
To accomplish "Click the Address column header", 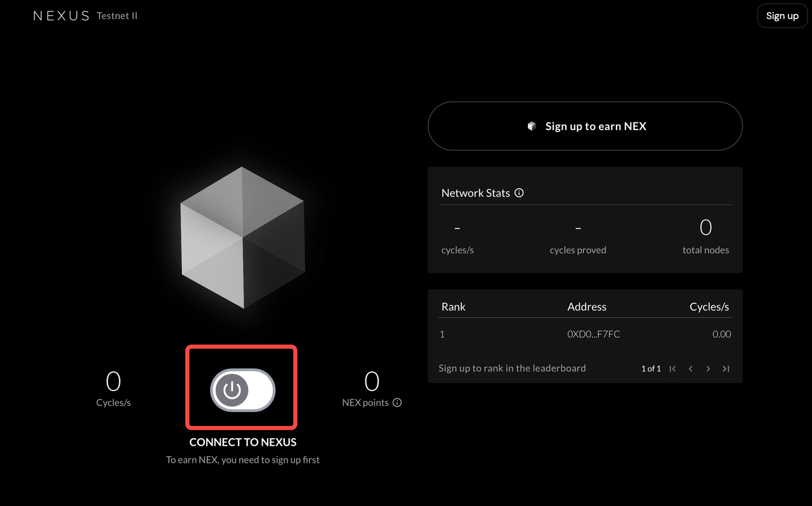I will (587, 307).
